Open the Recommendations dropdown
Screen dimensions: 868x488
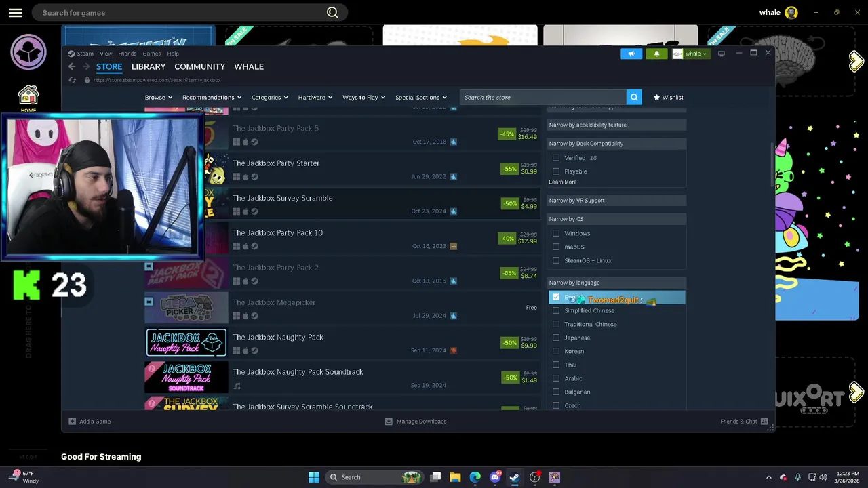(x=212, y=97)
